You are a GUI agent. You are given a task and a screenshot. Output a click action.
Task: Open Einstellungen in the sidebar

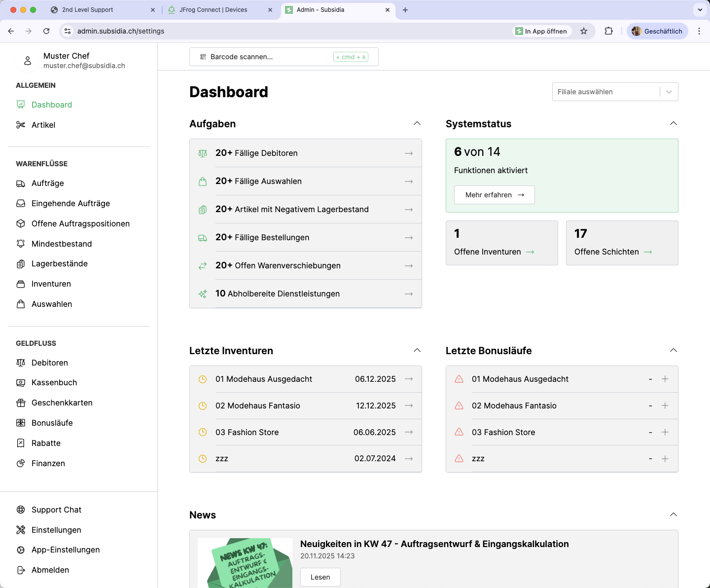pyautogui.click(x=56, y=530)
